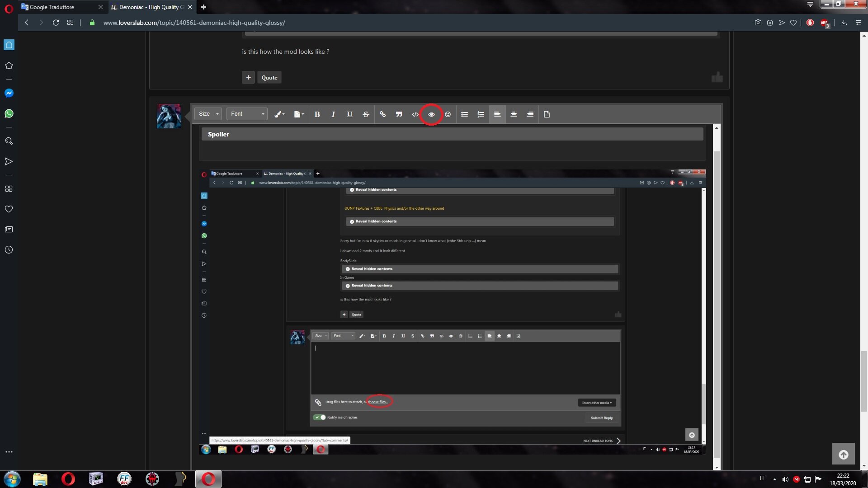Open the four-squares grid in the sidebar
868x488 pixels.
(x=9, y=188)
